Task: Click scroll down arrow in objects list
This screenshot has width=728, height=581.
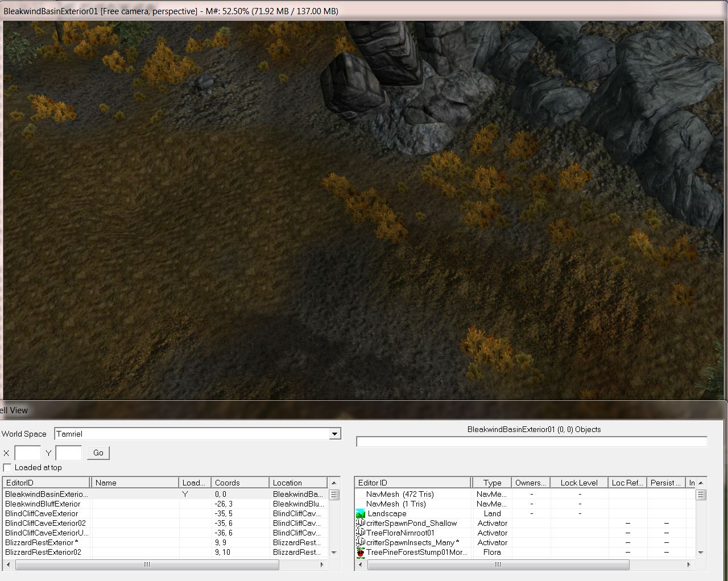Action: (x=701, y=552)
